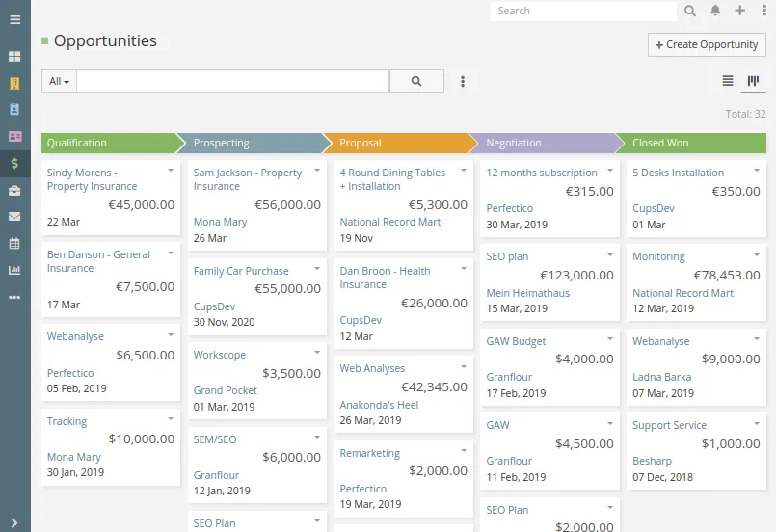Focus the global Search field
776x532 pixels.
coord(583,12)
